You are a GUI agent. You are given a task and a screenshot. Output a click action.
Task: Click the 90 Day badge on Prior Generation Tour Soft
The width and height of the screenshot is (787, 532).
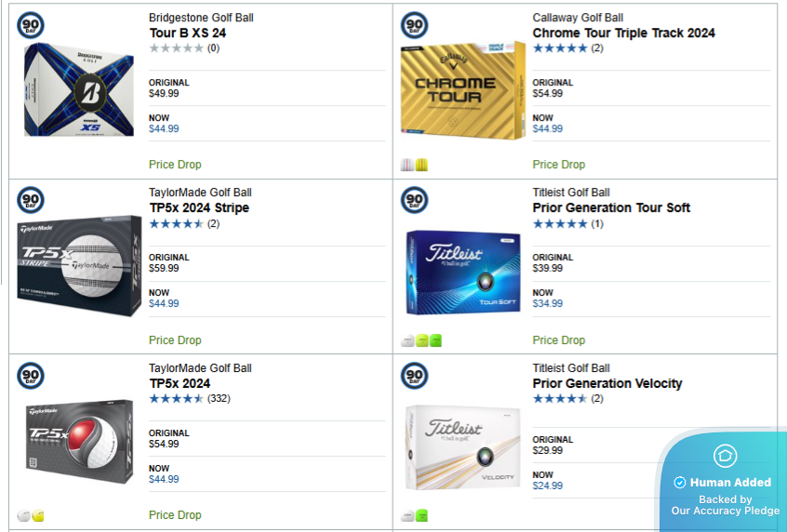tap(415, 200)
